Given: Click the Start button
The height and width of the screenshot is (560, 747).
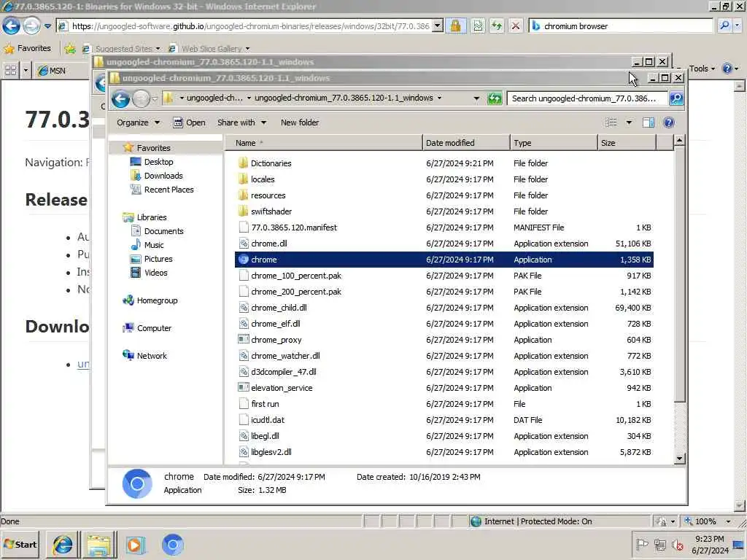Looking at the screenshot, I should [x=21, y=545].
